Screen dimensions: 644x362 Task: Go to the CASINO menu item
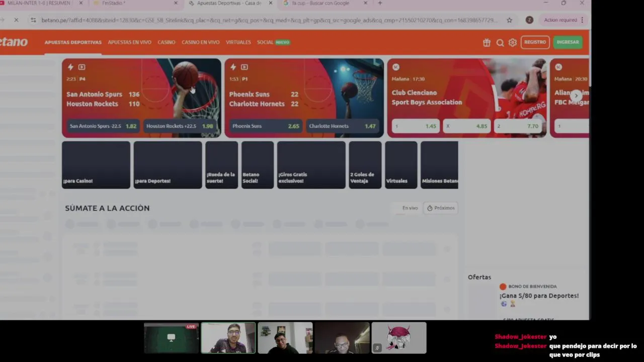pyautogui.click(x=167, y=42)
